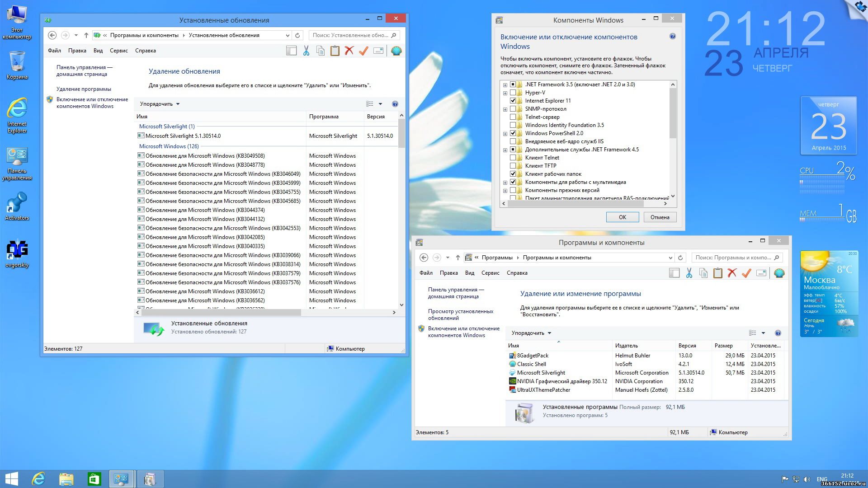The width and height of the screenshot is (868, 488).
Task: Open File Explorer from the taskbar
Action: point(66,479)
